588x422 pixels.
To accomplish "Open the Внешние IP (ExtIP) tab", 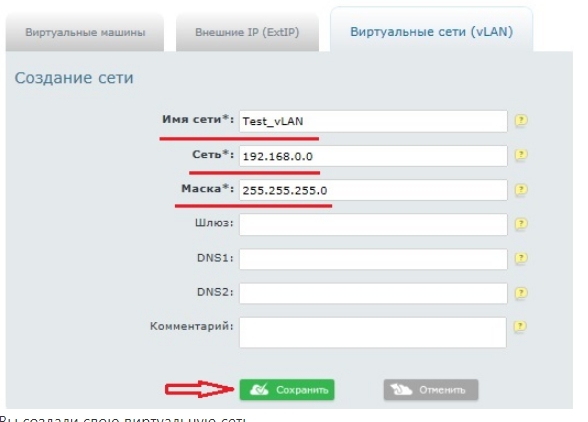I will click(247, 33).
